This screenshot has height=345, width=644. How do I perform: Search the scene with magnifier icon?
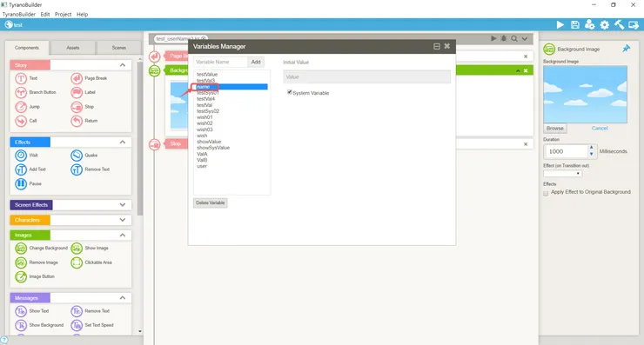point(514,38)
